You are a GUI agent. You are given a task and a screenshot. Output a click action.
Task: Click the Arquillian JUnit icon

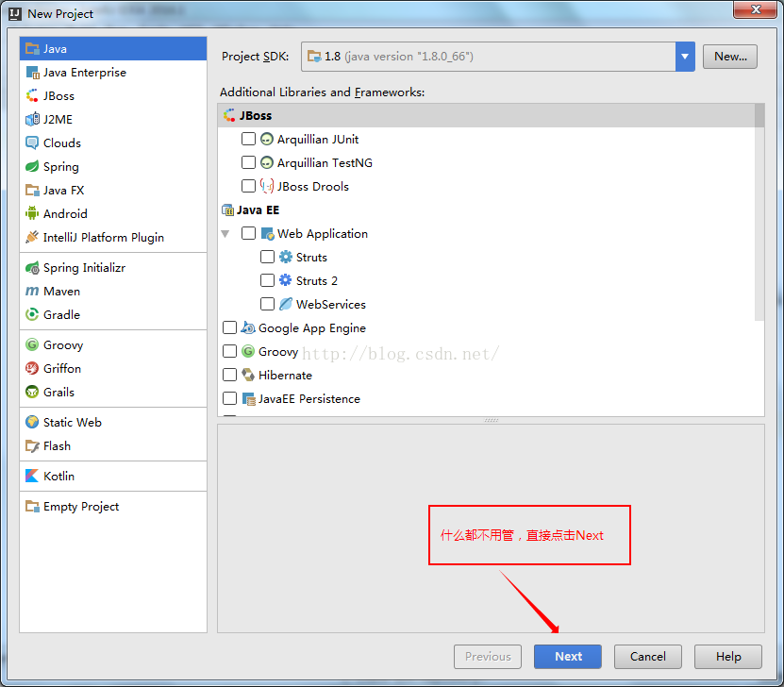tap(267, 139)
